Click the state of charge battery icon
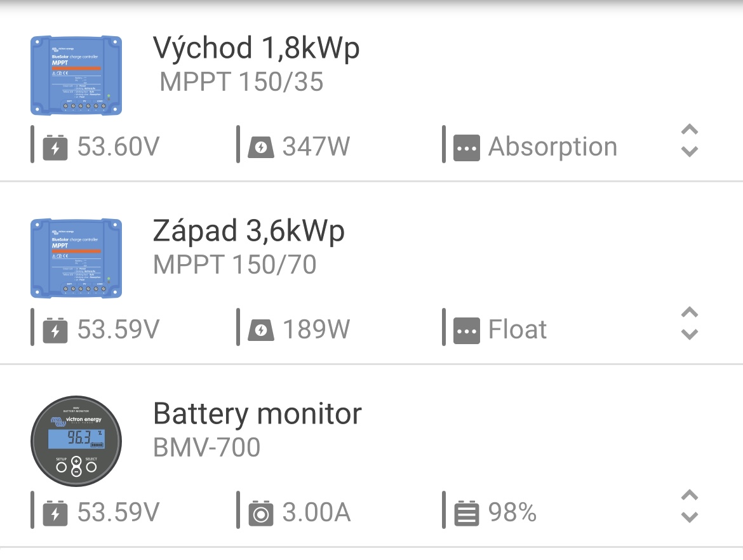 [467, 513]
